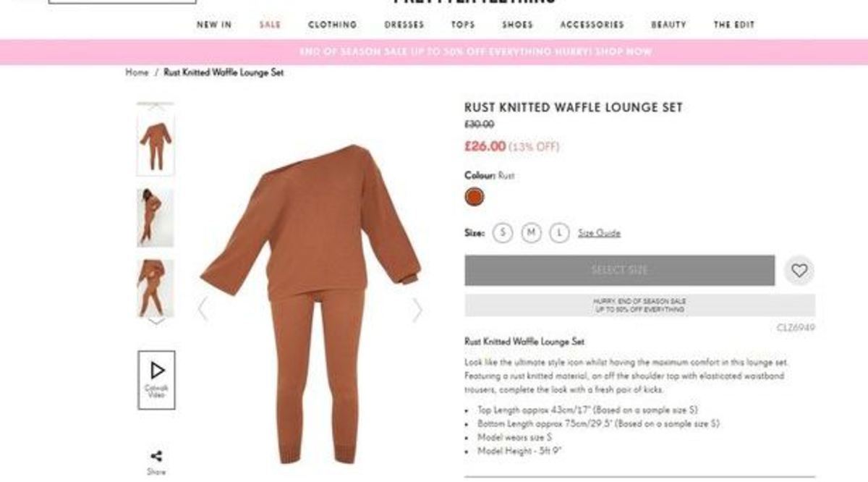Screen dimensions: 868x482
Task: Open the Sale menu
Action: (270, 25)
